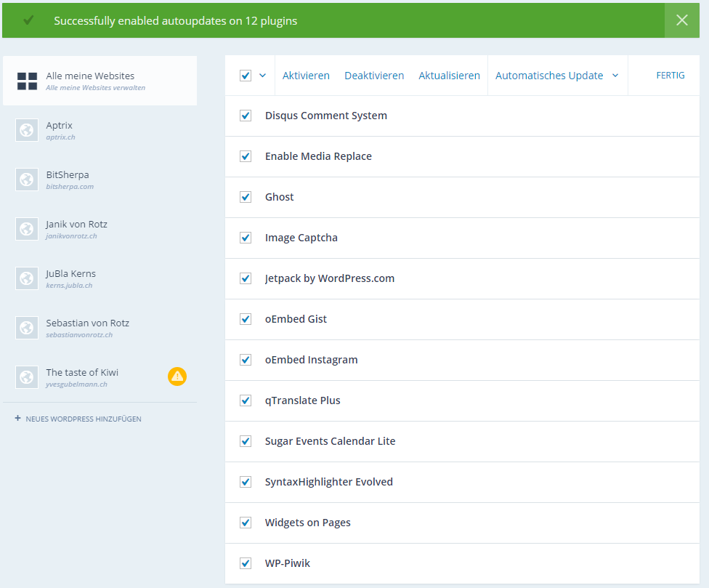Uncheck oEmbed Instagram

point(246,360)
